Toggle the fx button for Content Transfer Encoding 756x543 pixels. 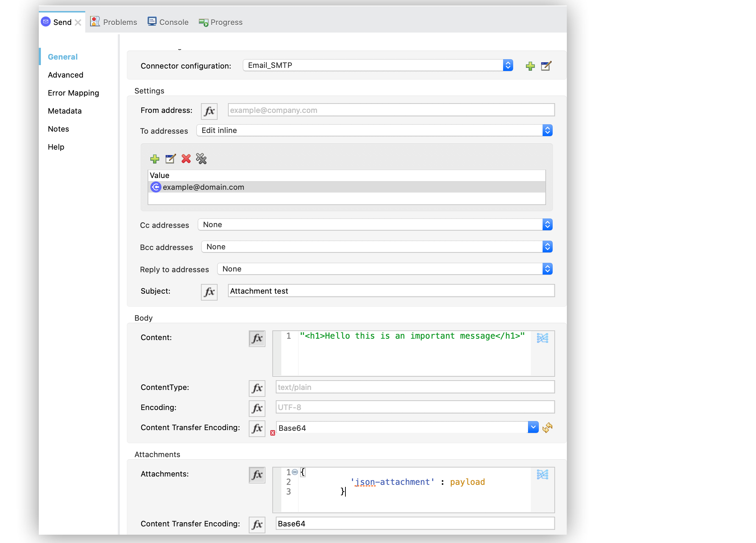click(257, 427)
